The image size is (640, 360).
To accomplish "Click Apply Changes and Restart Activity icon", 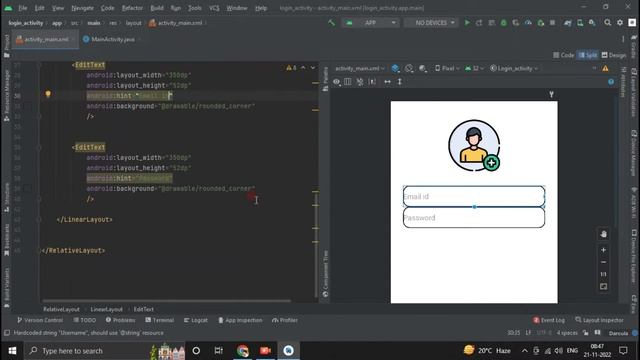I will click(479, 23).
